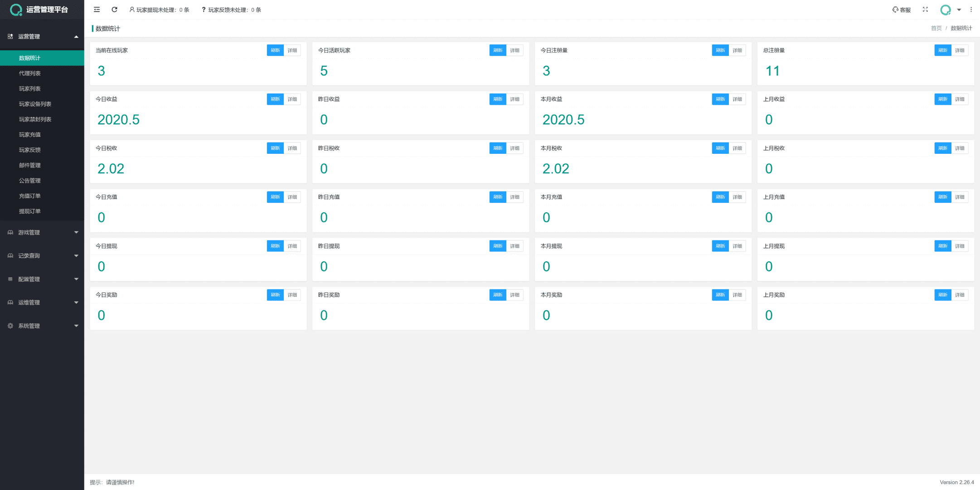Viewport: 980px width, 490px height.
Task: Refresh the 当前在线玩家 card
Action: pos(275,50)
